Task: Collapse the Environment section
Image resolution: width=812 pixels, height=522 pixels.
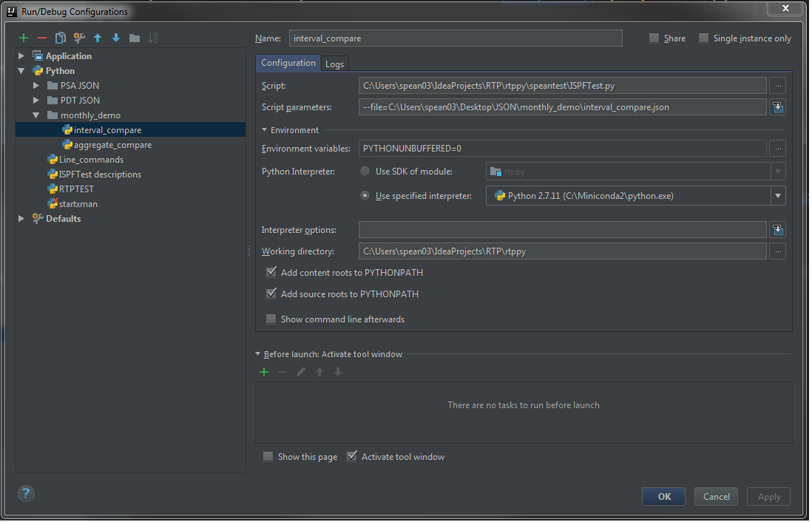Action: pos(265,130)
